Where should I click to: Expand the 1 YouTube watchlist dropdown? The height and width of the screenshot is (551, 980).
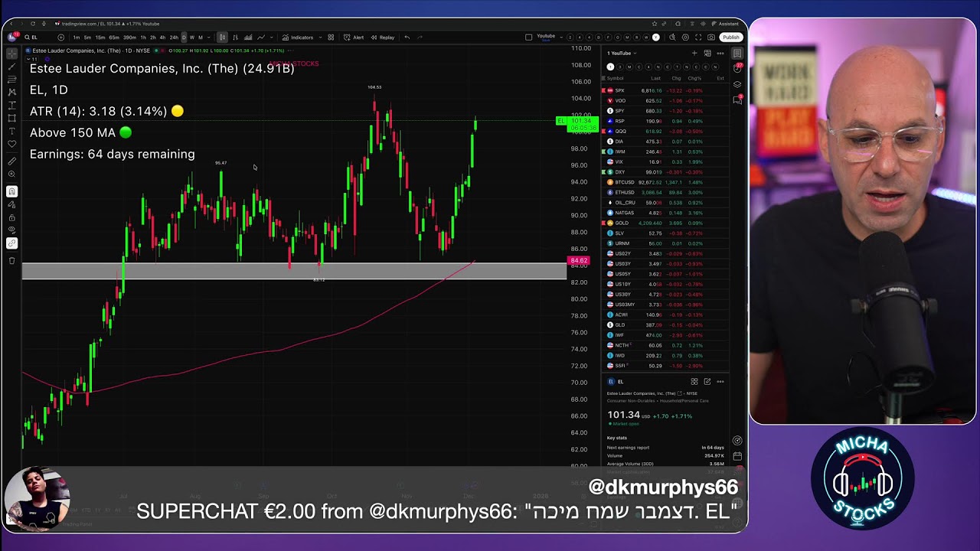pyautogui.click(x=622, y=54)
